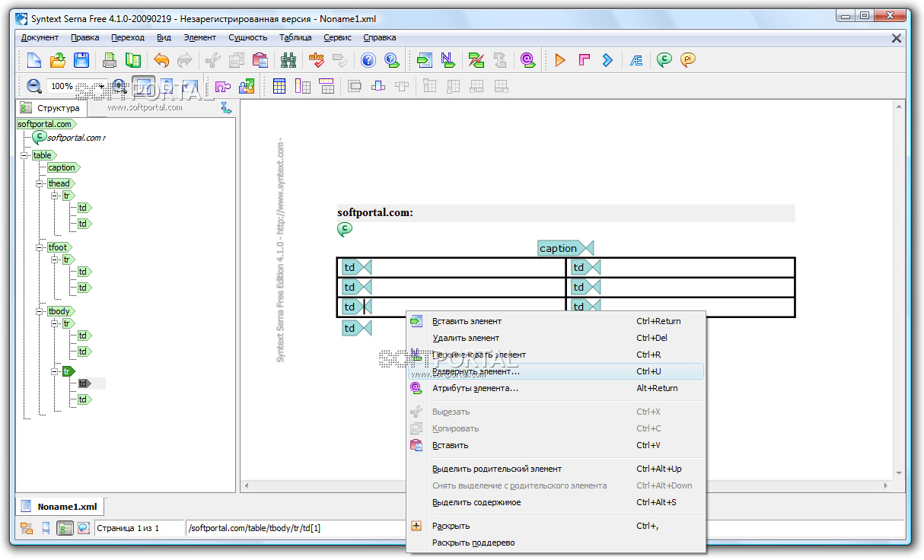This screenshot has width=924, height=560.
Task: Click the insert table grid icon
Action: pos(279,86)
